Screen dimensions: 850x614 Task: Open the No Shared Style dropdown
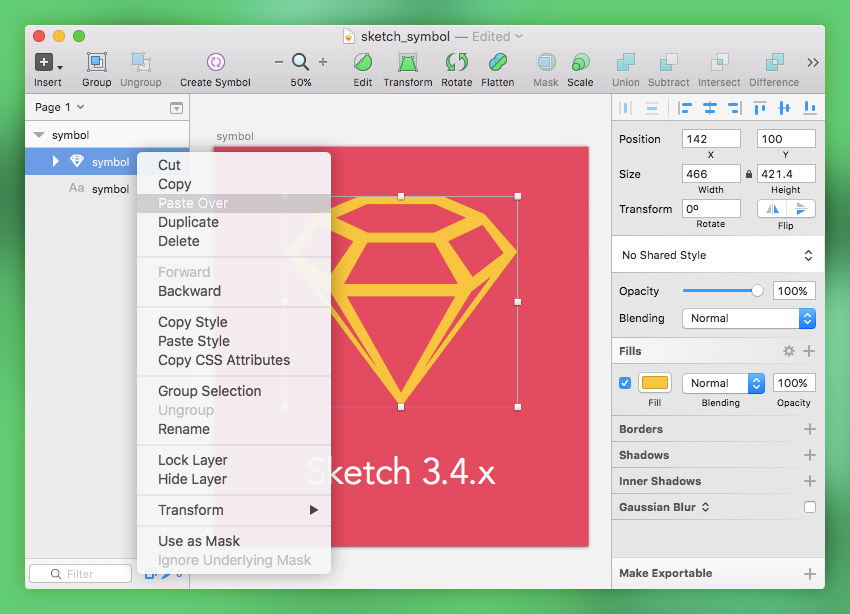pyautogui.click(x=717, y=255)
